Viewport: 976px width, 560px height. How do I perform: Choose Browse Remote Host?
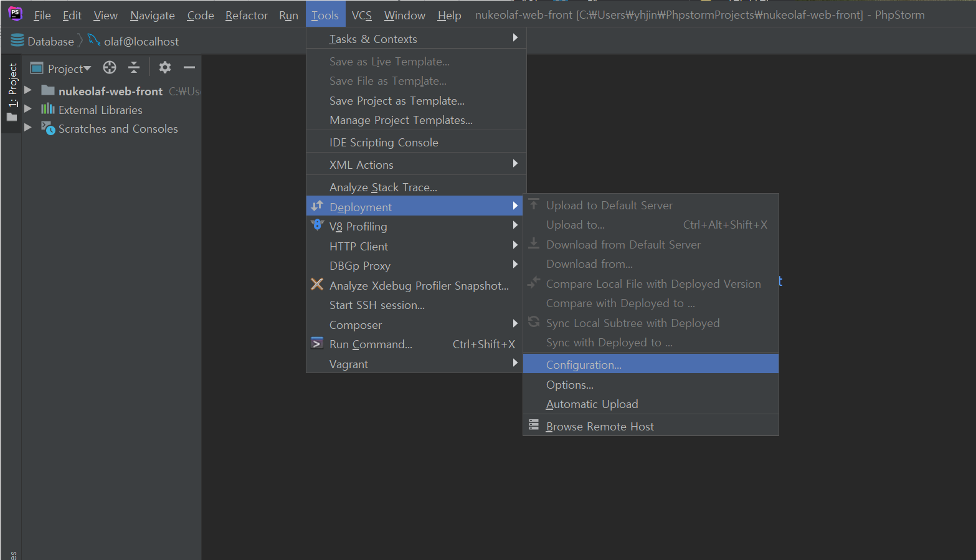coord(651,426)
